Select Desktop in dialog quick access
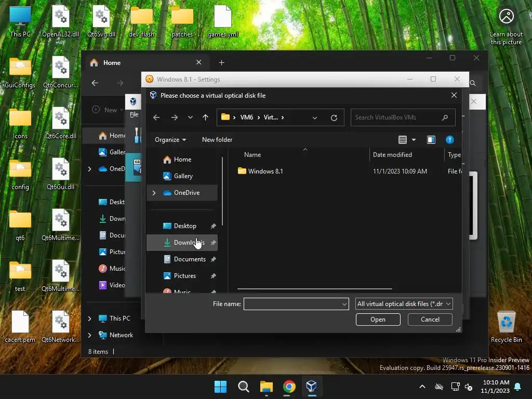Image resolution: width=532 pixels, height=399 pixels. (182, 226)
